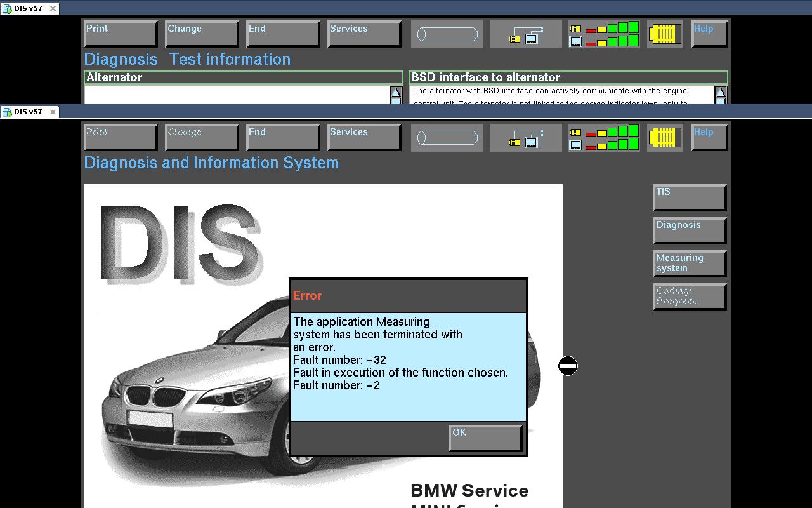
Task: Open Services in the upper DIS window
Action: click(x=364, y=34)
